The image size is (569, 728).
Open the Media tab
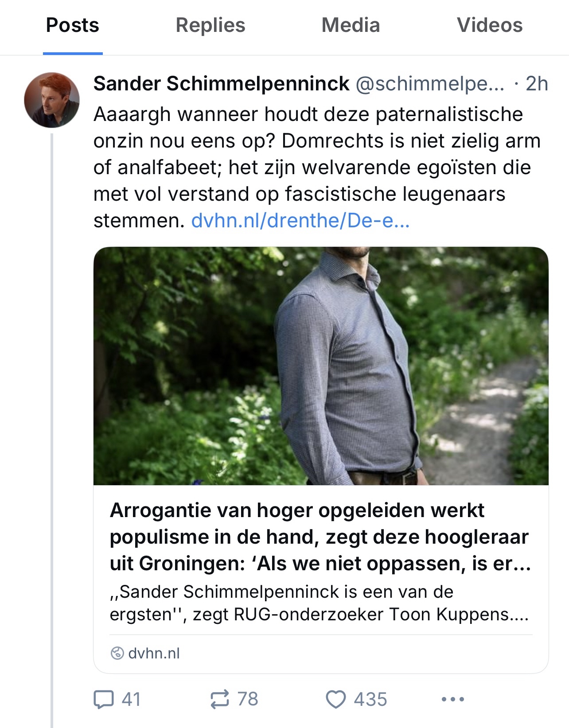coord(351,25)
